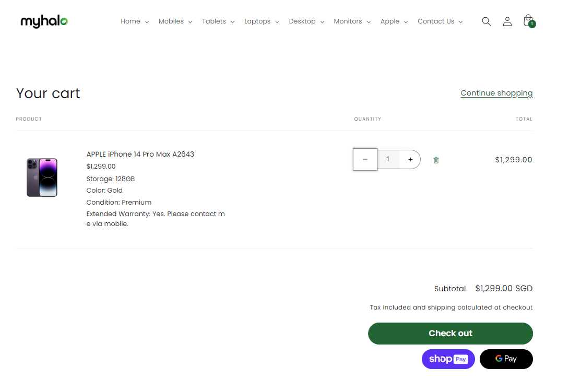The image size is (569, 392).
Task: Open the shopping bag cart icon
Action: pos(528,21)
